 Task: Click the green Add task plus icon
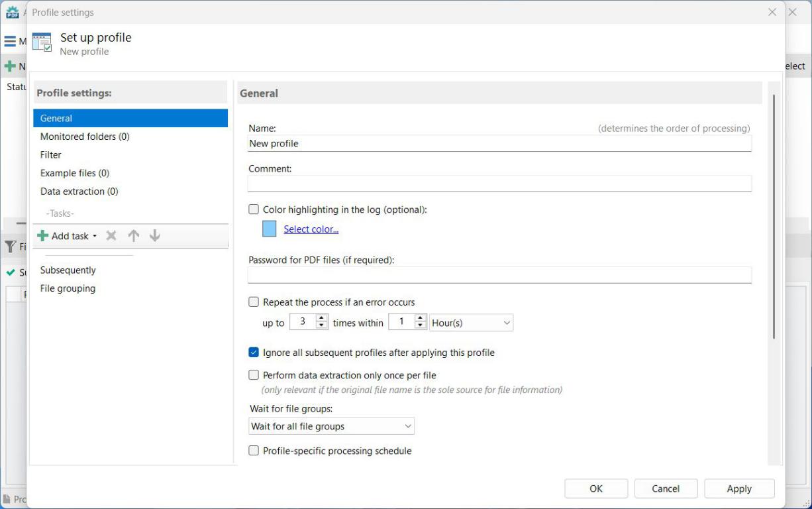[43, 236]
